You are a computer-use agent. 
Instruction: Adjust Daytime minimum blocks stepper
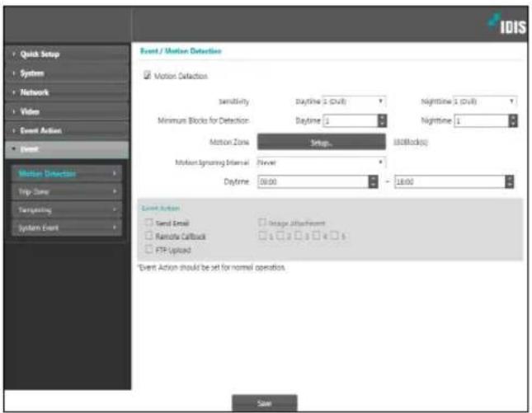(x=382, y=120)
